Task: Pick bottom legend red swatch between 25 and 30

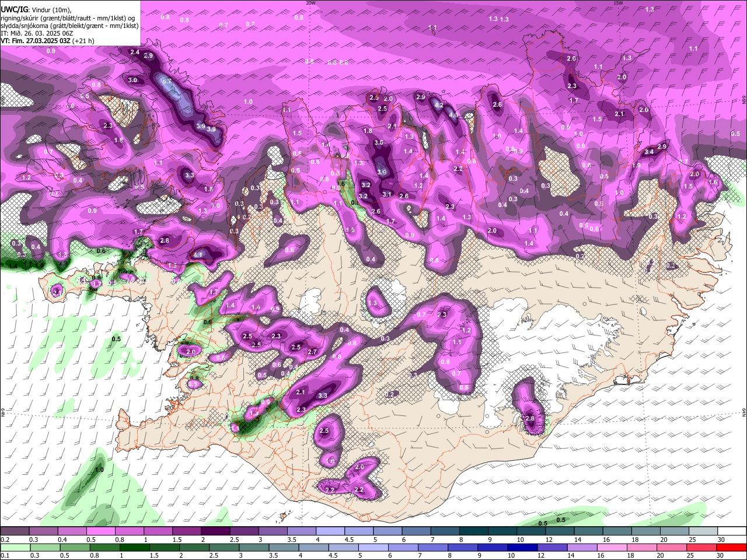Action: tap(702, 547)
